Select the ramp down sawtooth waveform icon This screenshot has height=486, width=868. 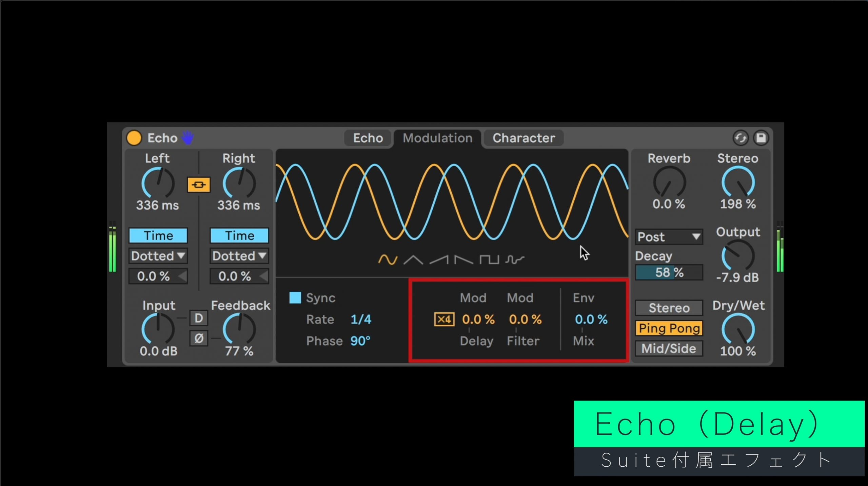coord(464,260)
